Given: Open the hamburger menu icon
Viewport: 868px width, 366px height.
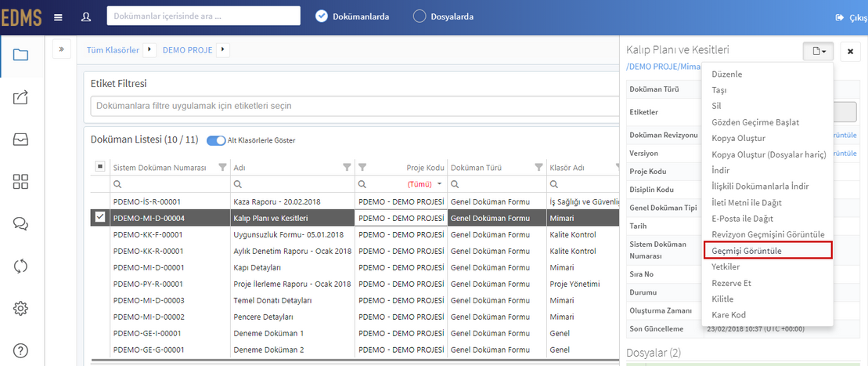Looking at the screenshot, I should 58,16.
